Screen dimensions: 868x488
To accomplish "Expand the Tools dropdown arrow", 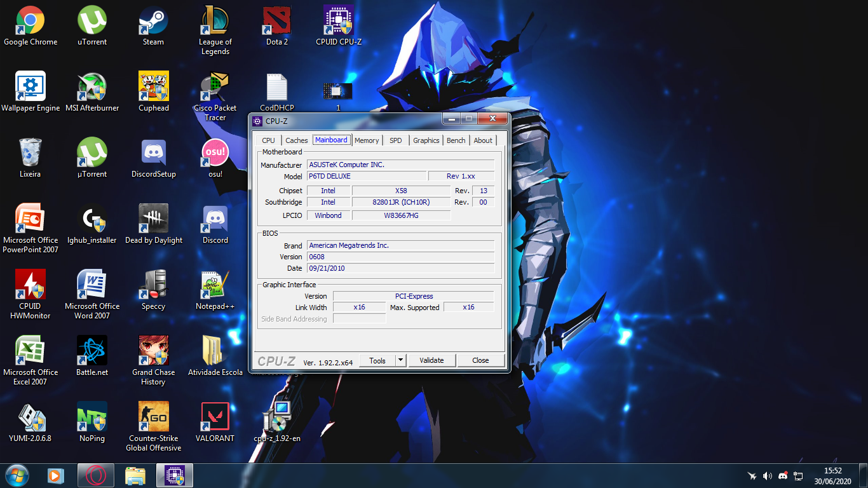I will pos(400,360).
